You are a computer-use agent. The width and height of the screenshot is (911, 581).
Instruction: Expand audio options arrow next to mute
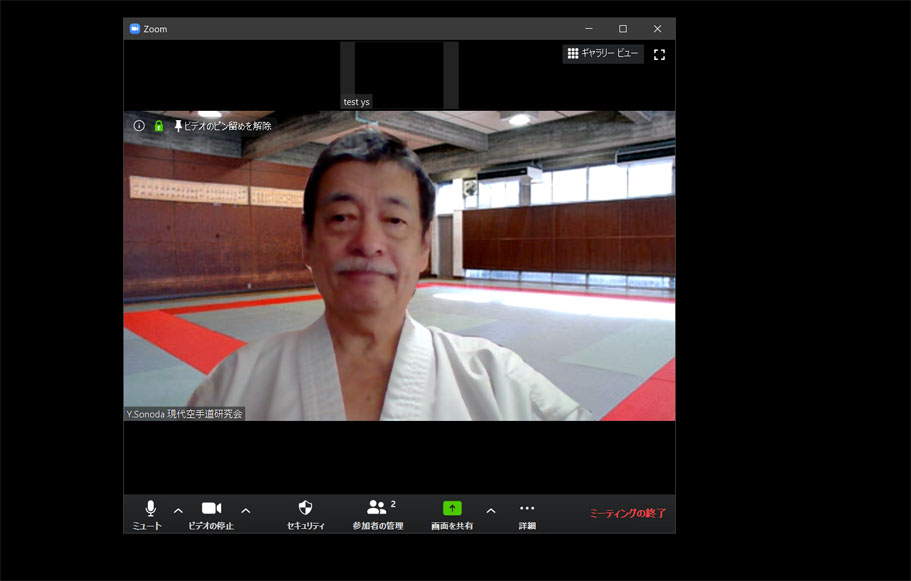178,511
